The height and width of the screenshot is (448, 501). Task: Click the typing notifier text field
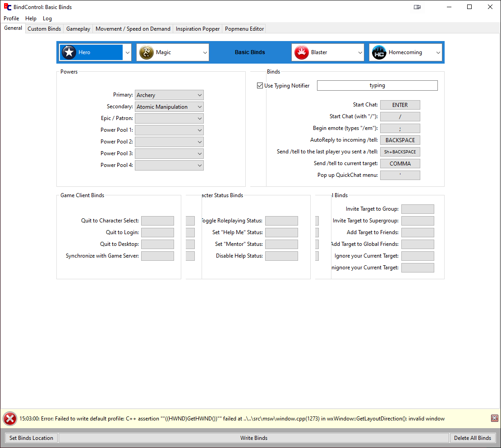point(377,86)
